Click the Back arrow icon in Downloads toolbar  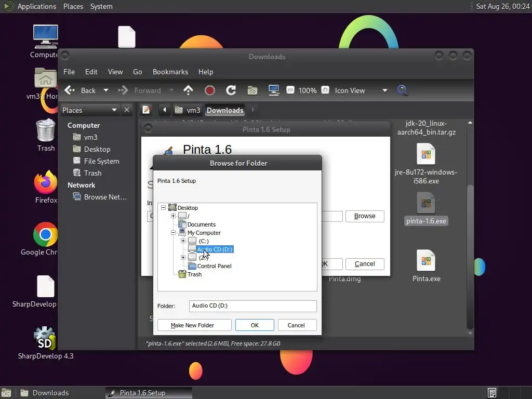click(x=70, y=90)
